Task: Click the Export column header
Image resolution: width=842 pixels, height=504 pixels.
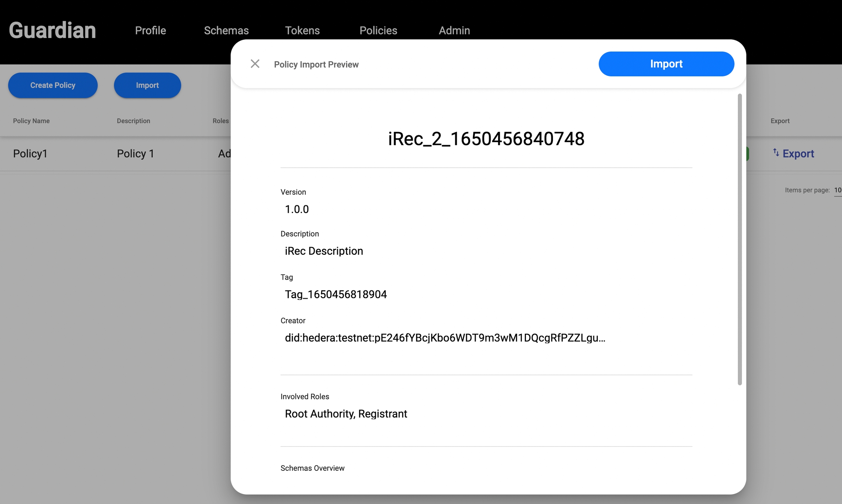Action: 780,121
